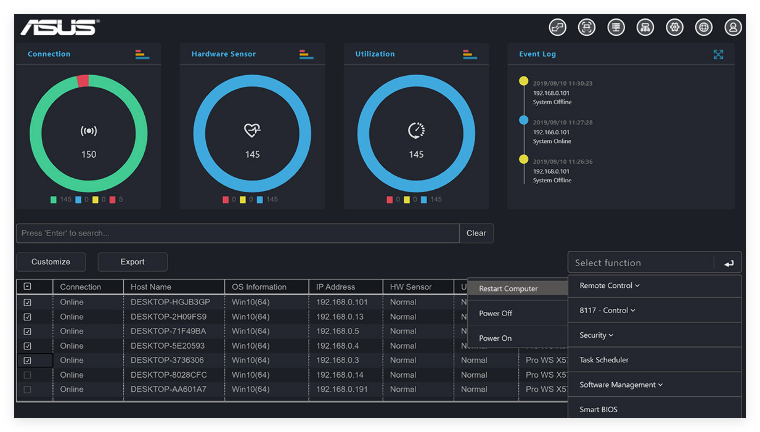This screenshot has width=760, height=432.
Task: Click the Connection panel chart-type icon
Action: pyautogui.click(x=142, y=54)
